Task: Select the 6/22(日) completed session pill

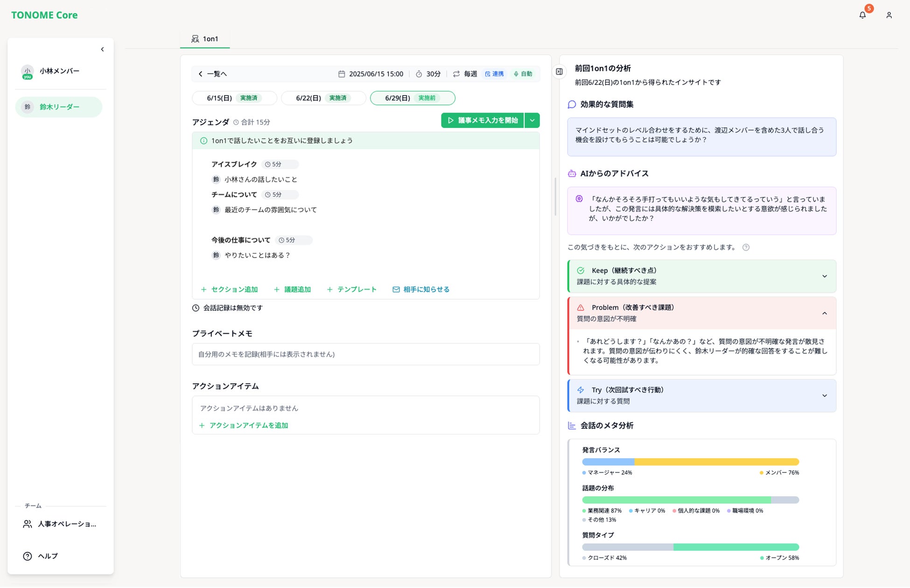Action: click(323, 98)
